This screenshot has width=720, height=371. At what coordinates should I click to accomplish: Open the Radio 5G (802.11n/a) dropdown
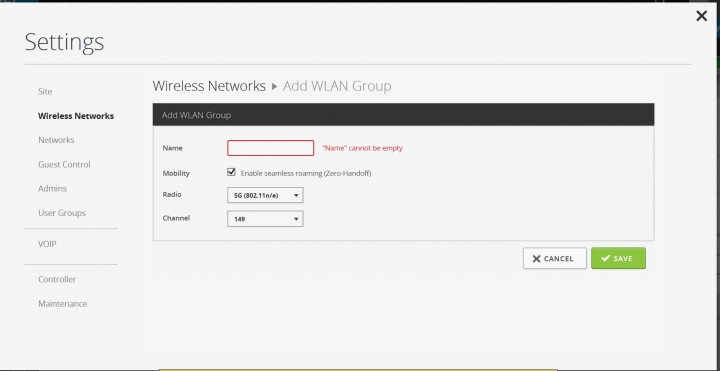pyautogui.click(x=265, y=195)
